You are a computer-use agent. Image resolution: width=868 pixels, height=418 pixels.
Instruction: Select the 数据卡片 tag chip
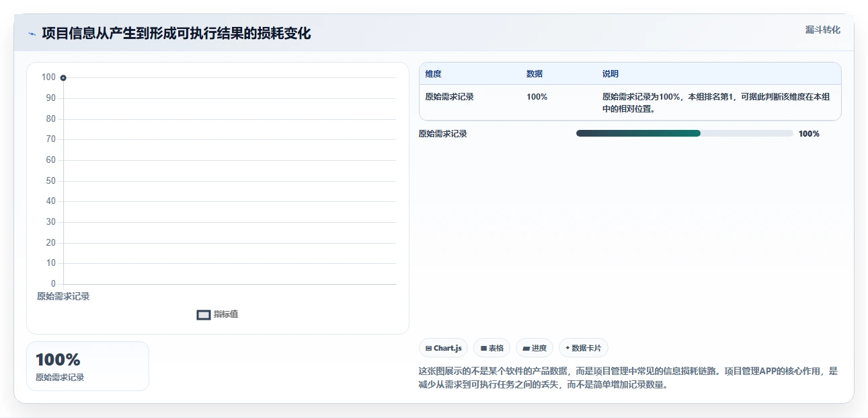(x=583, y=348)
